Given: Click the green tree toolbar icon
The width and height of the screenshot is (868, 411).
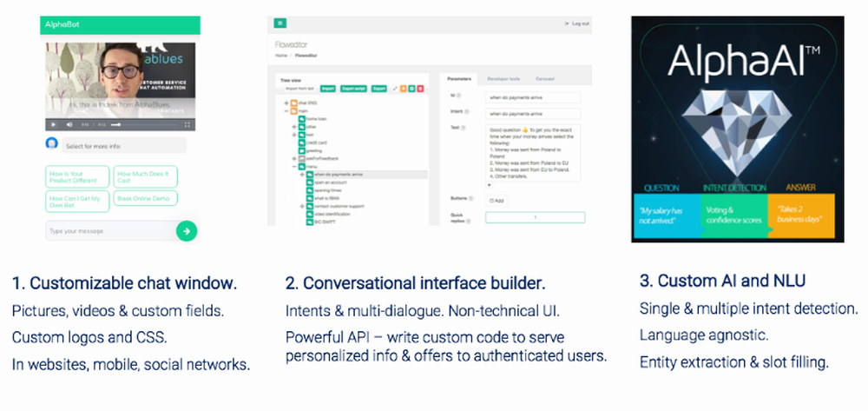Looking at the screenshot, I should 411,89.
